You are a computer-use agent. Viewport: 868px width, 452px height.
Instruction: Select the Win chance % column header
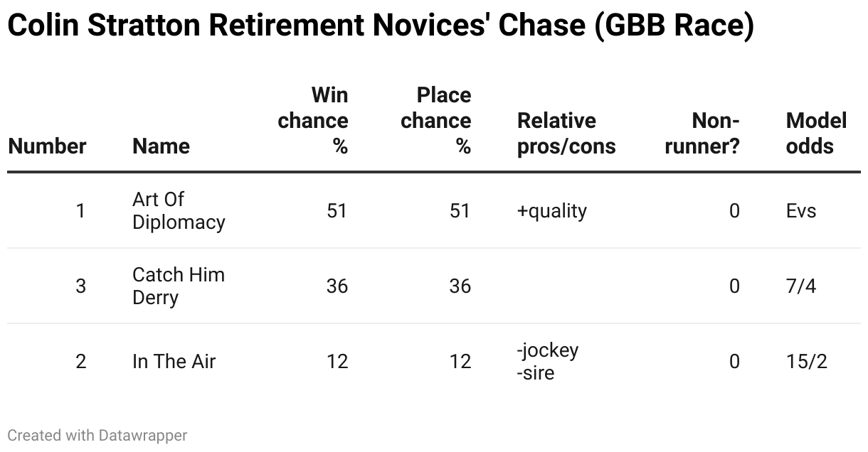pos(313,121)
